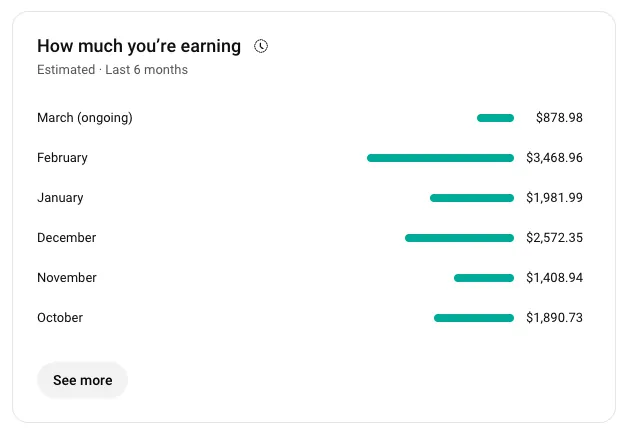Select the January row label
Image resolution: width=632 pixels, height=439 pixels.
[60, 198]
